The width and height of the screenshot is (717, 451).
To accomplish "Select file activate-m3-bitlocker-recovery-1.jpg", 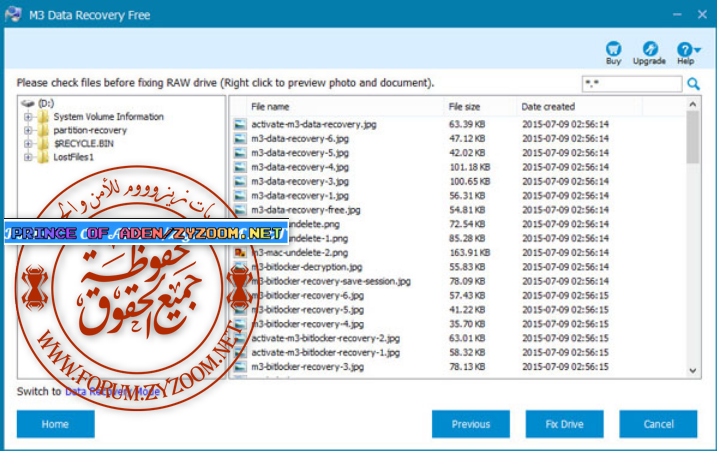I will (x=326, y=352).
